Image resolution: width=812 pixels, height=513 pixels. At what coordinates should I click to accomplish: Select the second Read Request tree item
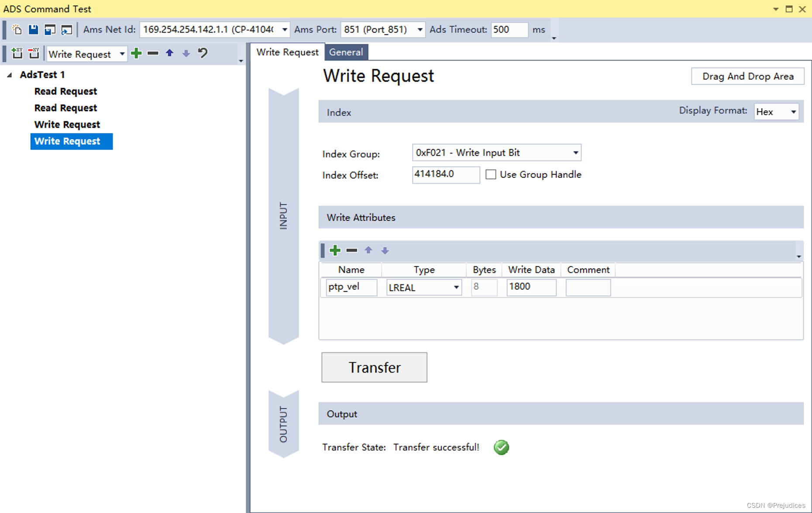(x=65, y=108)
